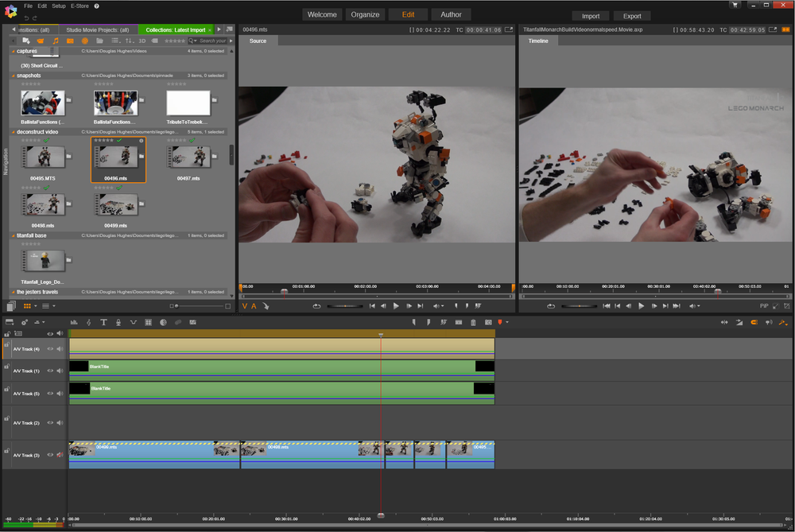Click the Export button
The image size is (795, 532).
pyautogui.click(x=632, y=15)
